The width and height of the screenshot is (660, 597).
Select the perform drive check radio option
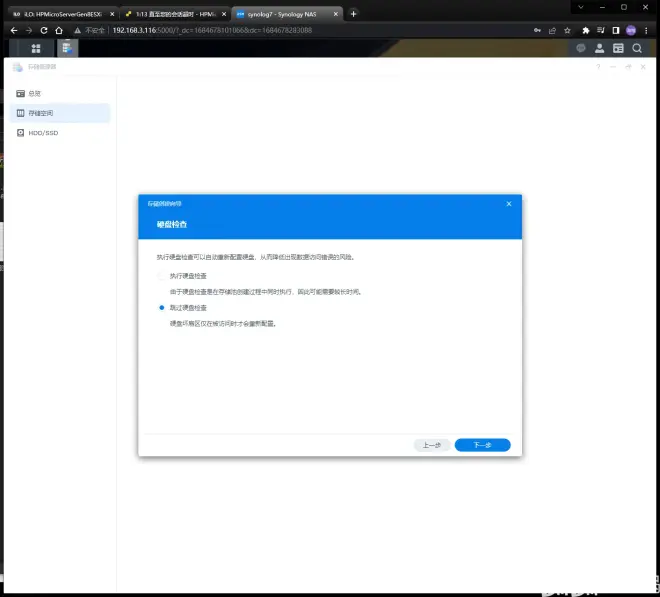(x=162, y=276)
